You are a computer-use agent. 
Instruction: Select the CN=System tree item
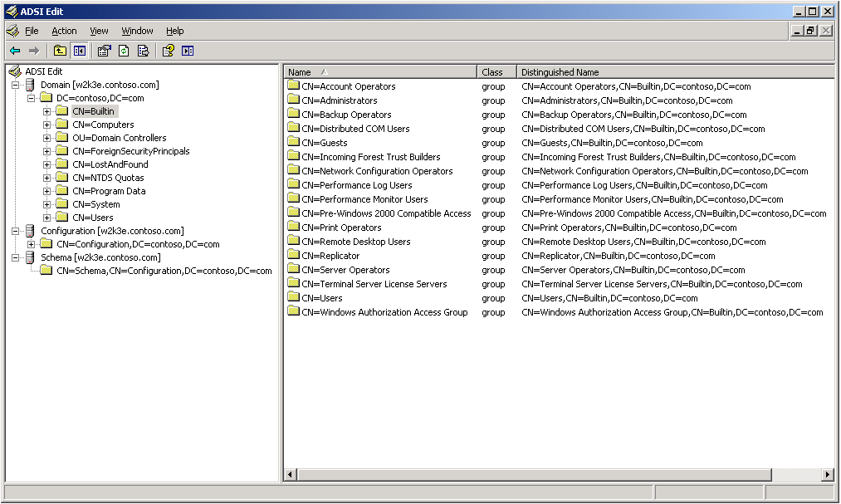[x=95, y=204]
